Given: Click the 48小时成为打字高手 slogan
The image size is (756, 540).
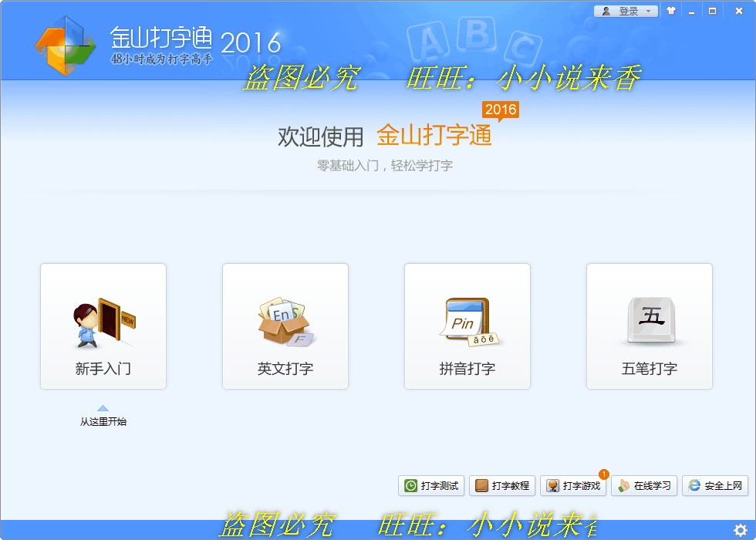Looking at the screenshot, I should pos(161,59).
